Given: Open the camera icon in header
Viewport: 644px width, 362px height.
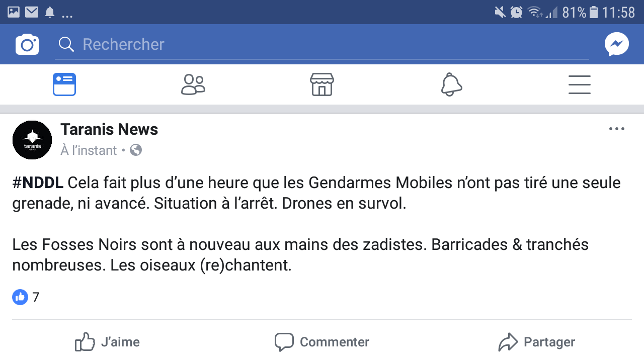Looking at the screenshot, I should pos(27,45).
